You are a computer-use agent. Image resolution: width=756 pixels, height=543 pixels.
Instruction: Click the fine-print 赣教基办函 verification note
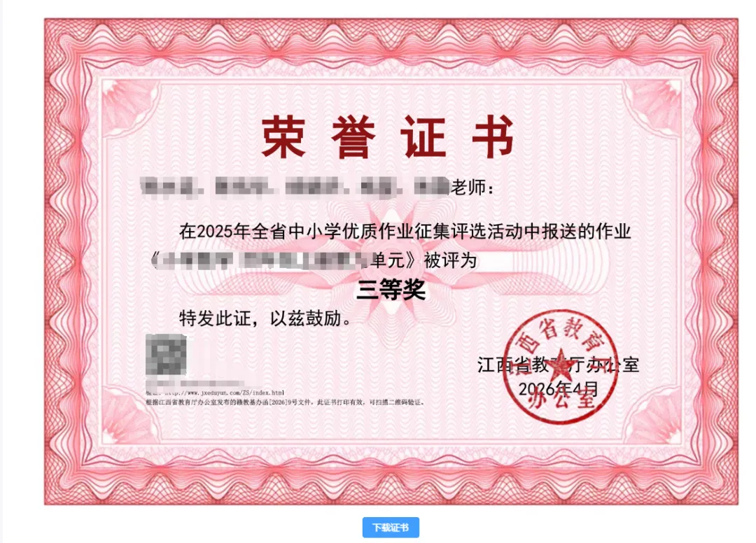286,402
